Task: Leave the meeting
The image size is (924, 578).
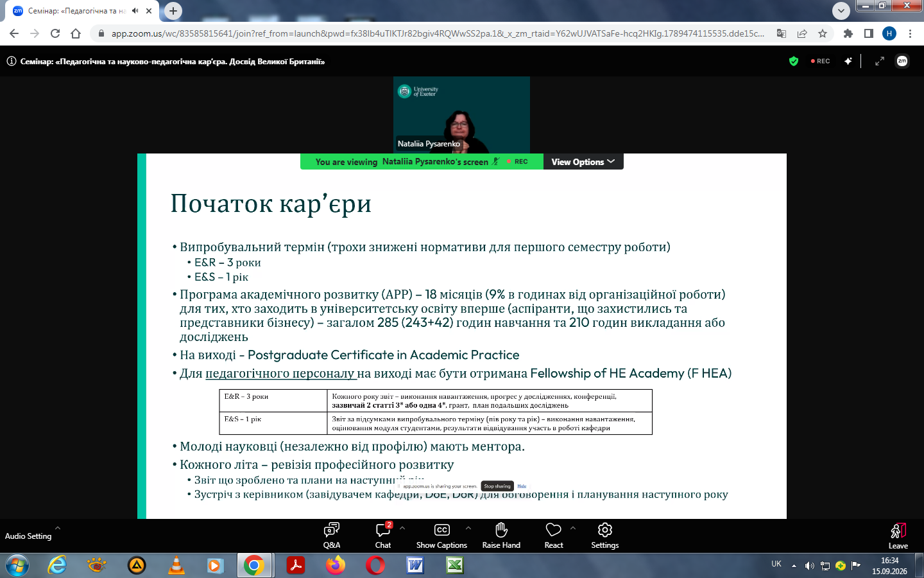Action: pyautogui.click(x=898, y=536)
